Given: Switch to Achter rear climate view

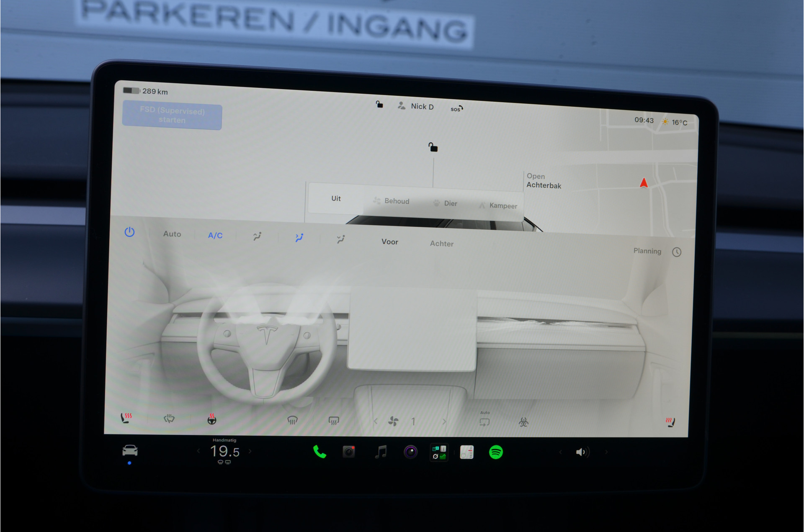Looking at the screenshot, I should [x=442, y=244].
